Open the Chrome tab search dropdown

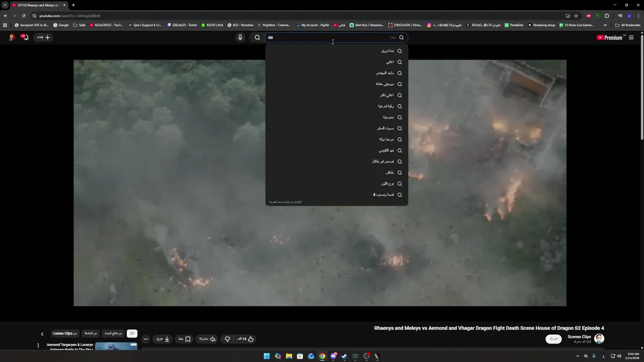pos(5,5)
